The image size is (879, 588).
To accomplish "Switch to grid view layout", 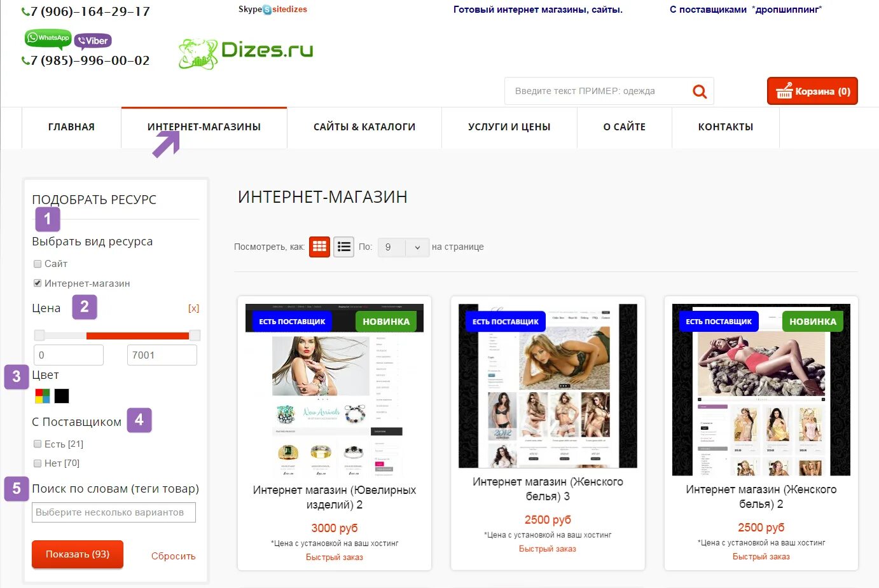I will click(x=320, y=247).
